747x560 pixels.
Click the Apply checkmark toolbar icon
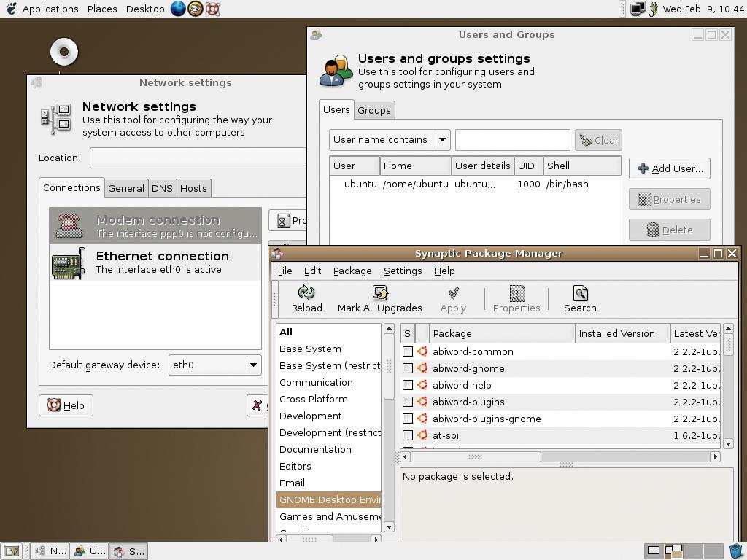tap(454, 292)
